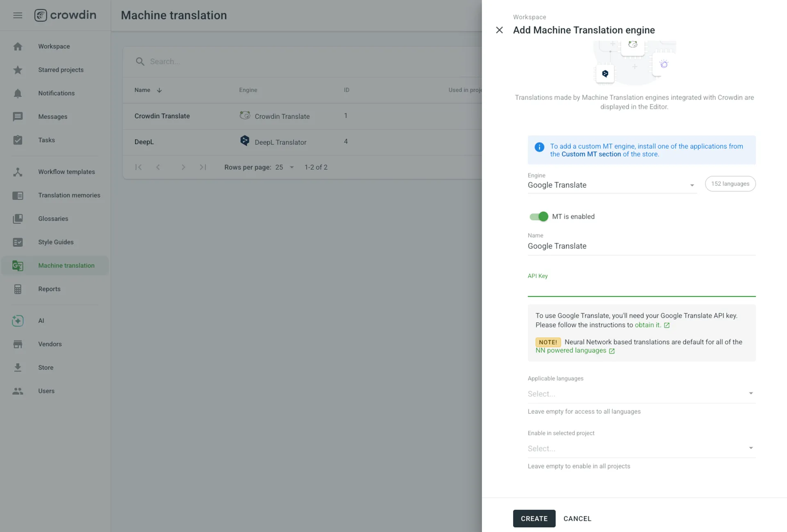Click the Name column sort arrow
Screen dimensions: 787x532
click(x=159, y=90)
